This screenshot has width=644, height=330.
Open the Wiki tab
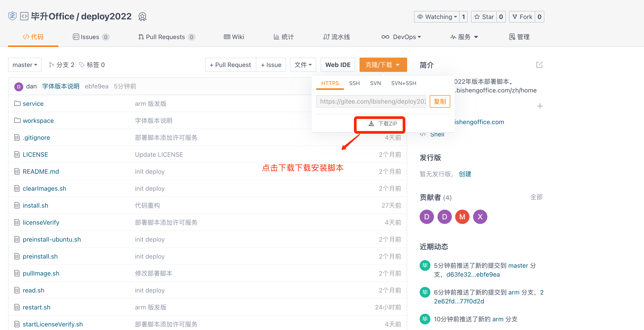[234, 37]
